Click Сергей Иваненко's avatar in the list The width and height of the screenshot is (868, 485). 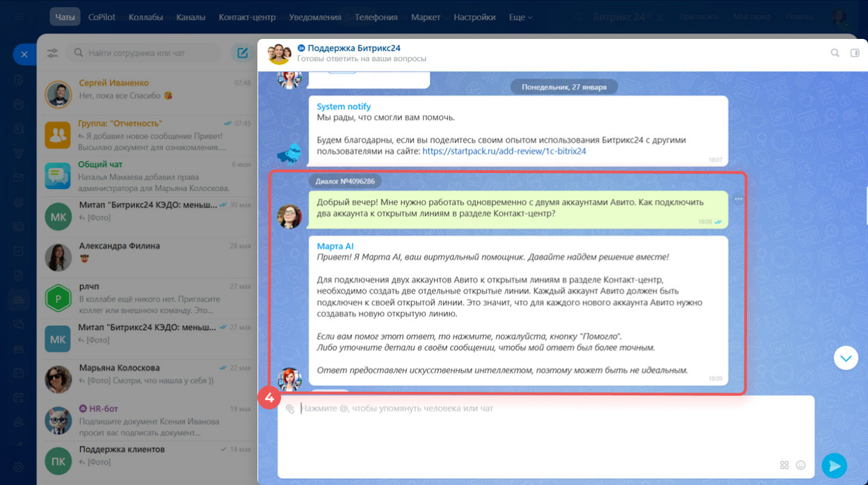pos(58,95)
